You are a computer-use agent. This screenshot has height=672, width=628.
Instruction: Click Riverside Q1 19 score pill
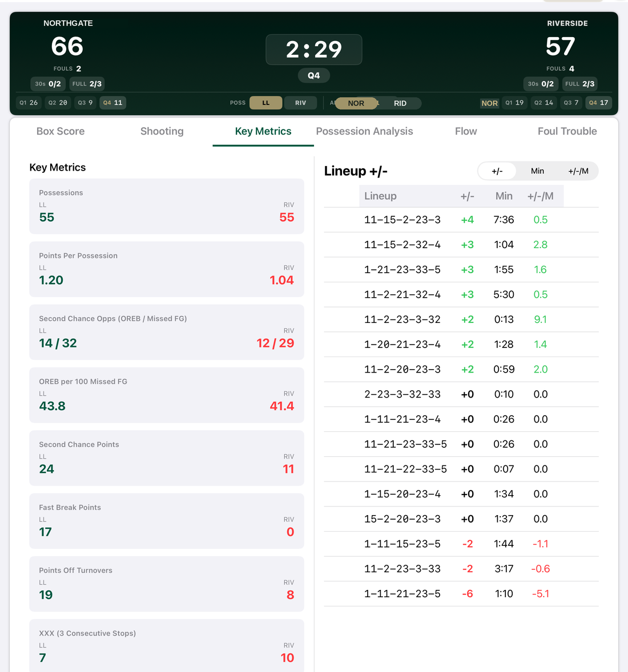pyautogui.click(x=514, y=103)
